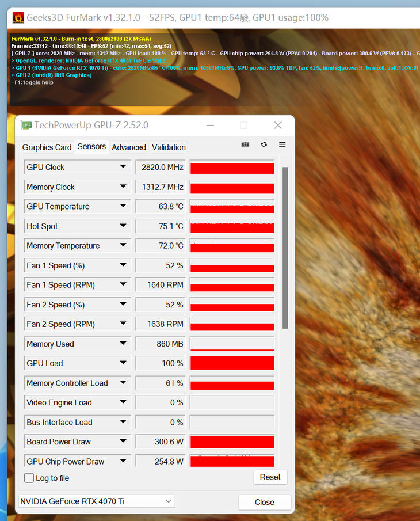420x521 pixels.
Task: Click the 72.0 °C Memory Temperature value
Action: [161, 246]
